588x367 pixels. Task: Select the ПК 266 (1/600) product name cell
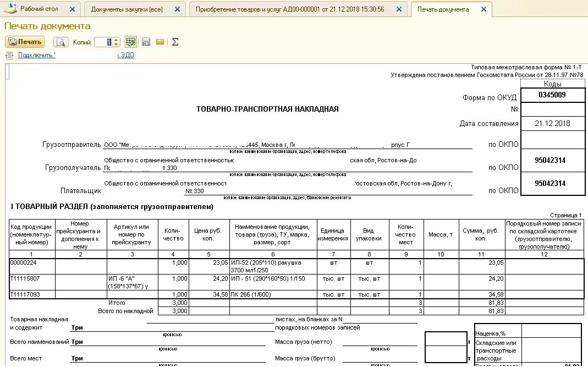pos(273,294)
